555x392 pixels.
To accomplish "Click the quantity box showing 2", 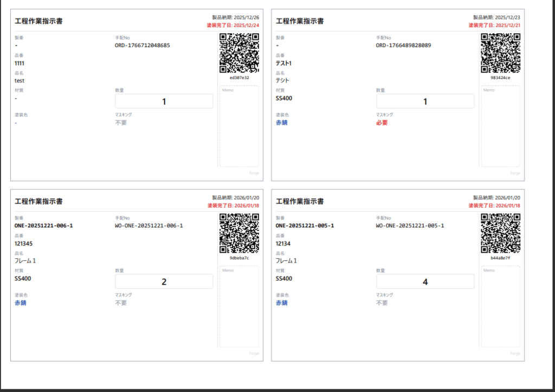I will pyautogui.click(x=164, y=282).
